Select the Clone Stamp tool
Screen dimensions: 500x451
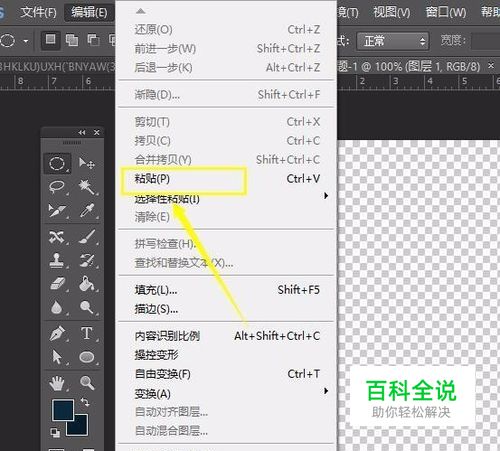[x=57, y=260]
